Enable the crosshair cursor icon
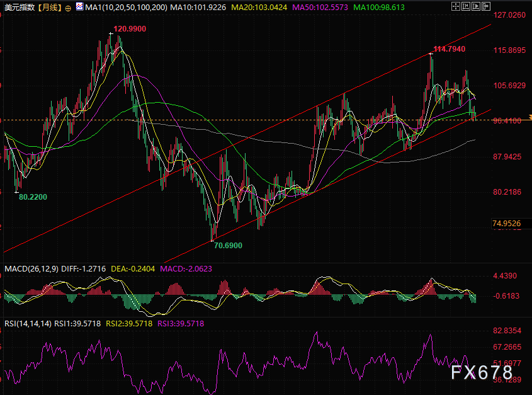This screenshot has width=532, height=395. [456, 6]
